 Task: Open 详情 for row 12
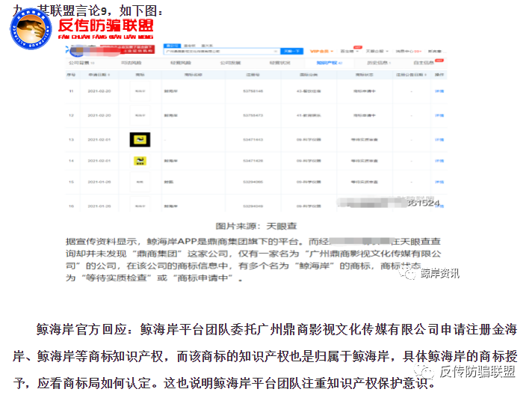tap(439, 115)
